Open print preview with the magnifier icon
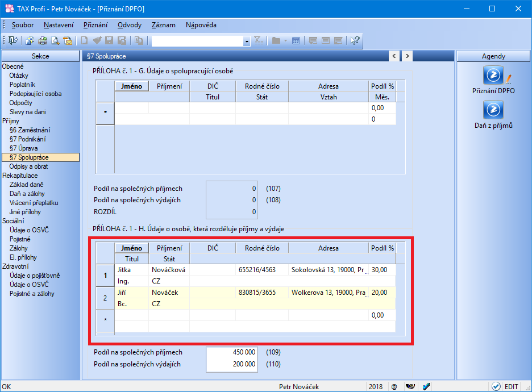532x392 pixels. [55, 41]
